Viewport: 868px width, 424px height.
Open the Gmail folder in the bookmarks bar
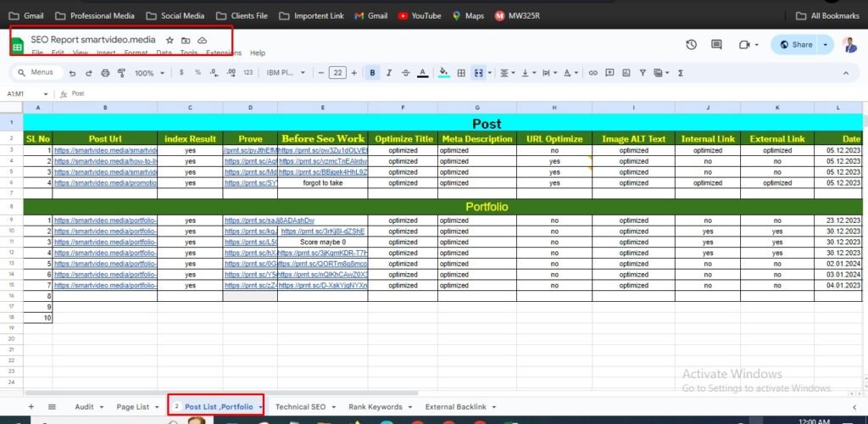click(x=26, y=15)
